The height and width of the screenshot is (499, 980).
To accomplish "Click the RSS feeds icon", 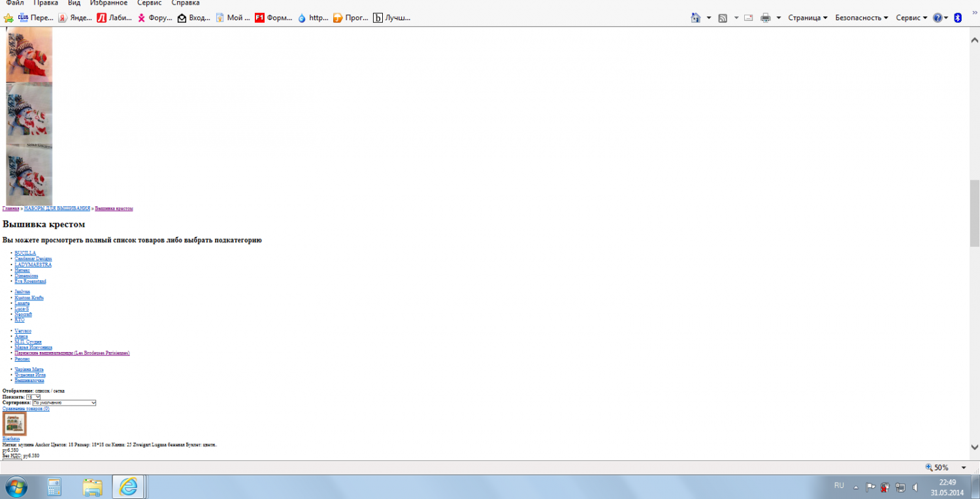I will (723, 18).
